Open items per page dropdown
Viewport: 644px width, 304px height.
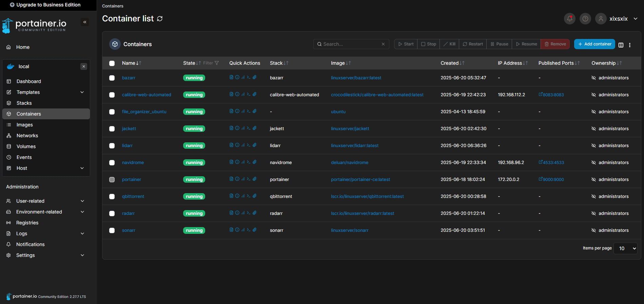click(625, 248)
